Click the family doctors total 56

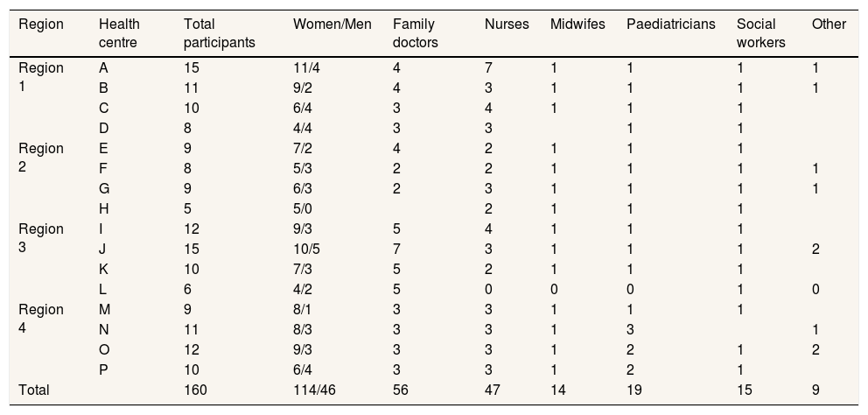point(402,390)
